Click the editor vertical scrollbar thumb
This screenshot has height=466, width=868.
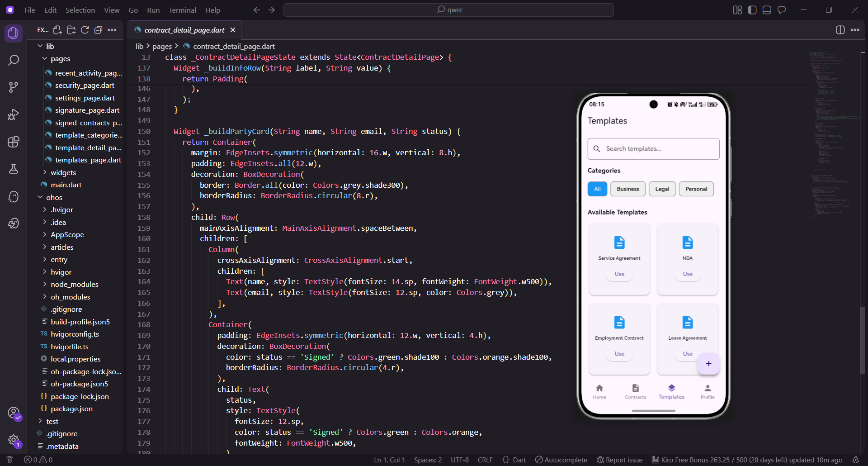pos(863,340)
